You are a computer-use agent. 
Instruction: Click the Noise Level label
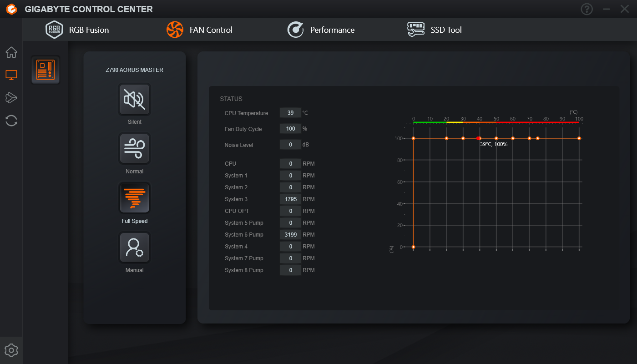pyautogui.click(x=239, y=145)
